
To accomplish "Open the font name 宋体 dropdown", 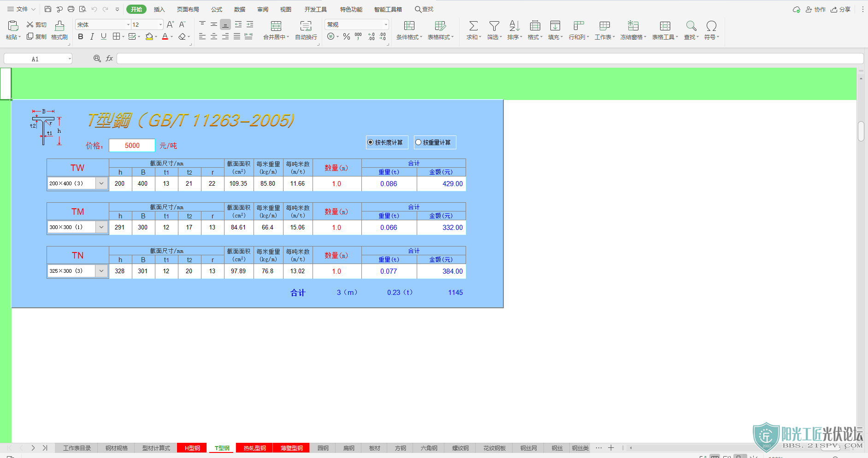I will tap(128, 24).
